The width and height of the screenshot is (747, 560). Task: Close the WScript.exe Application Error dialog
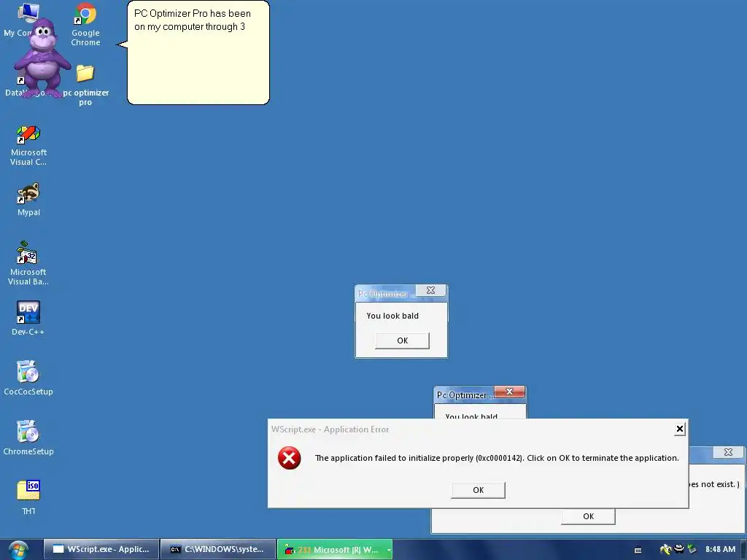click(x=680, y=429)
